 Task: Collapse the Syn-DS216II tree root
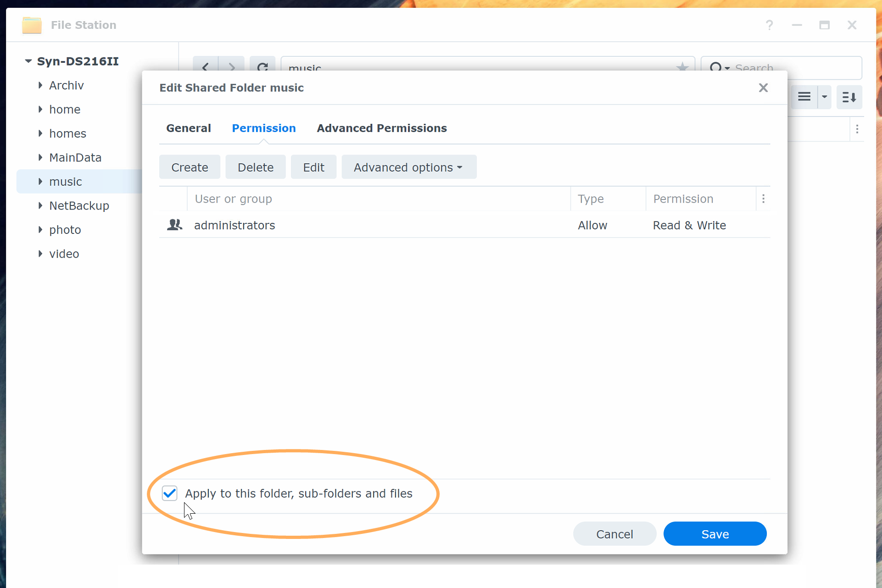[28, 61]
